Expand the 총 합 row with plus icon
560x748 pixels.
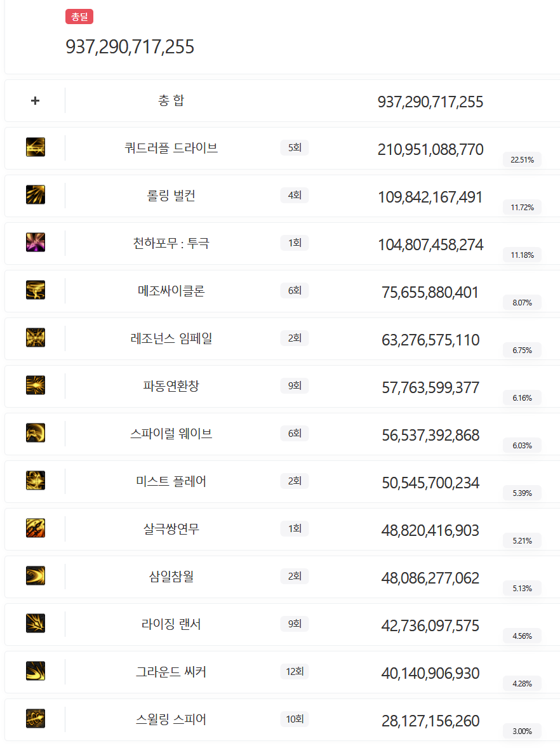pyautogui.click(x=36, y=101)
